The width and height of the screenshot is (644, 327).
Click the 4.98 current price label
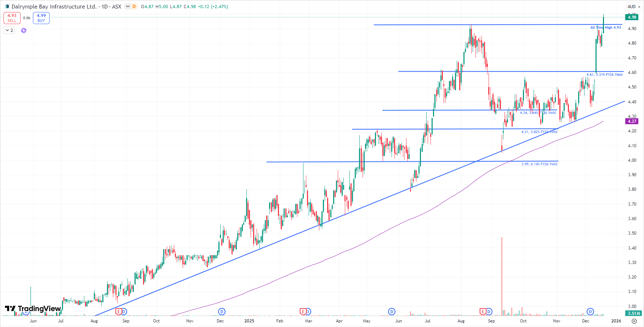point(632,17)
